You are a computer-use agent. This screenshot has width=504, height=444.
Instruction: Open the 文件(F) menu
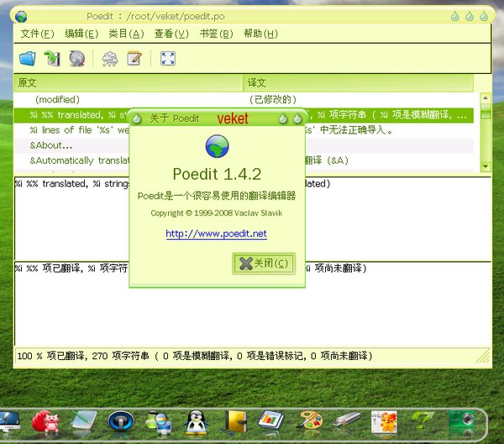click(37, 34)
